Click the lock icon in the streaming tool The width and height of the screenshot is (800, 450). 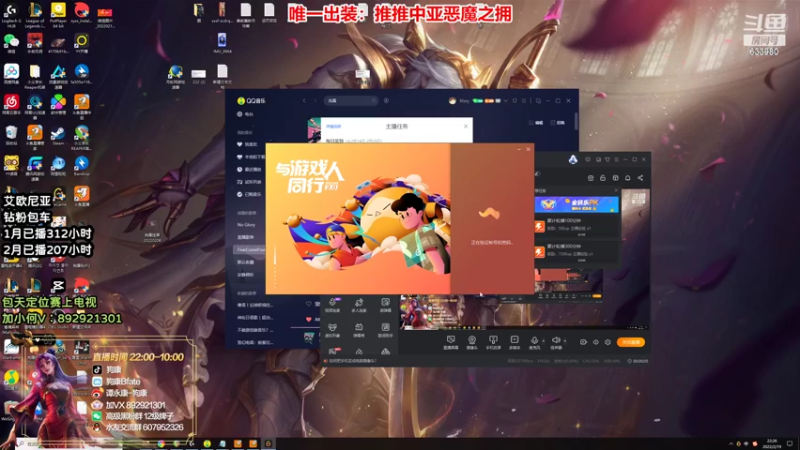603,178
